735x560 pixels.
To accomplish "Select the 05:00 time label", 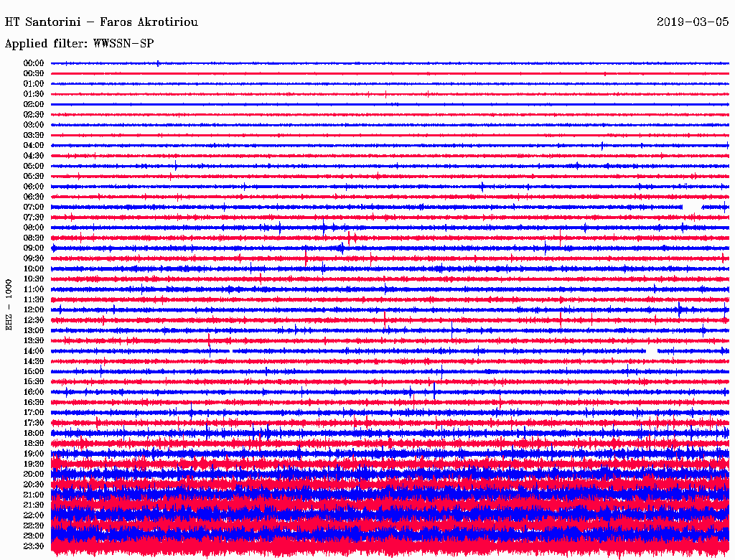I will [x=34, y=166].
